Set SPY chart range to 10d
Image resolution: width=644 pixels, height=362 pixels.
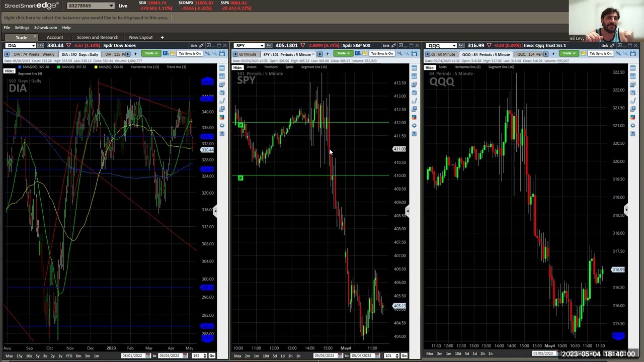coord(266,356)
